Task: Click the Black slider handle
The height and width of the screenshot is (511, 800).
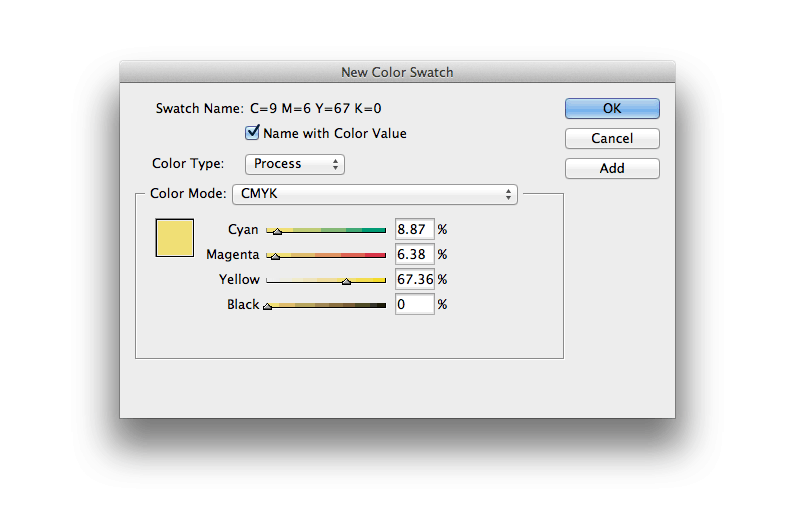Action: pos(267,306)
